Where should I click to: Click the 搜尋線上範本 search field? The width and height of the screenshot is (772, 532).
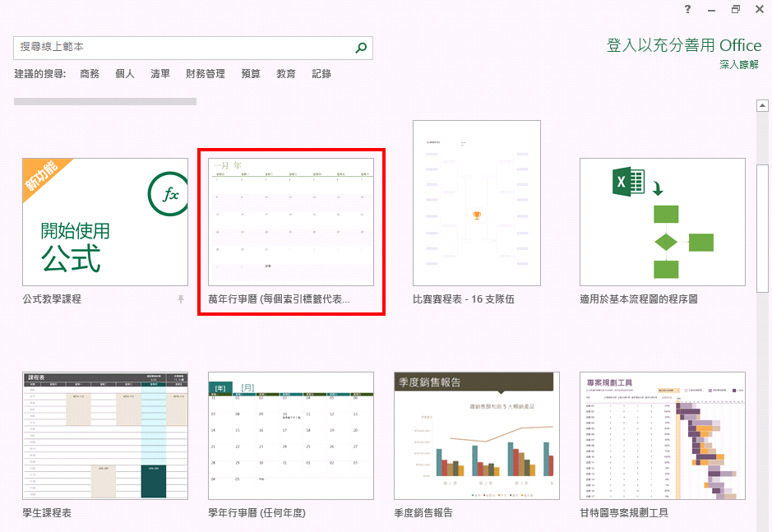[x=181, y=49]
